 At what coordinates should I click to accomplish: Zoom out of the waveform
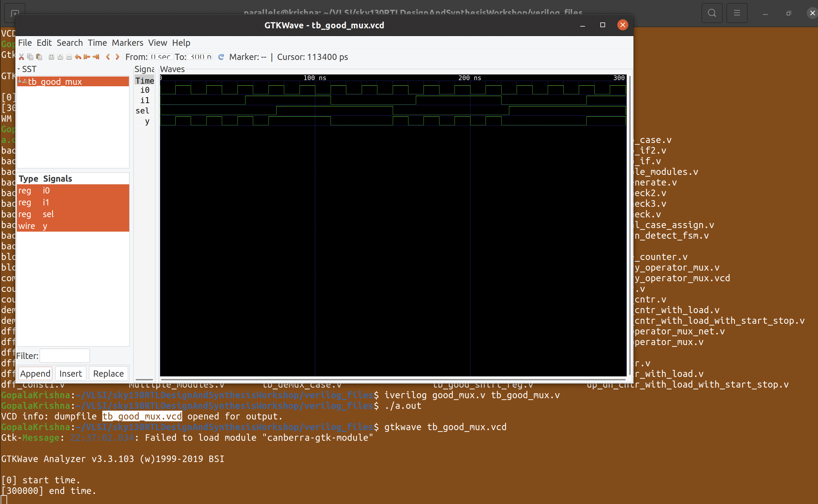[69, 57]
